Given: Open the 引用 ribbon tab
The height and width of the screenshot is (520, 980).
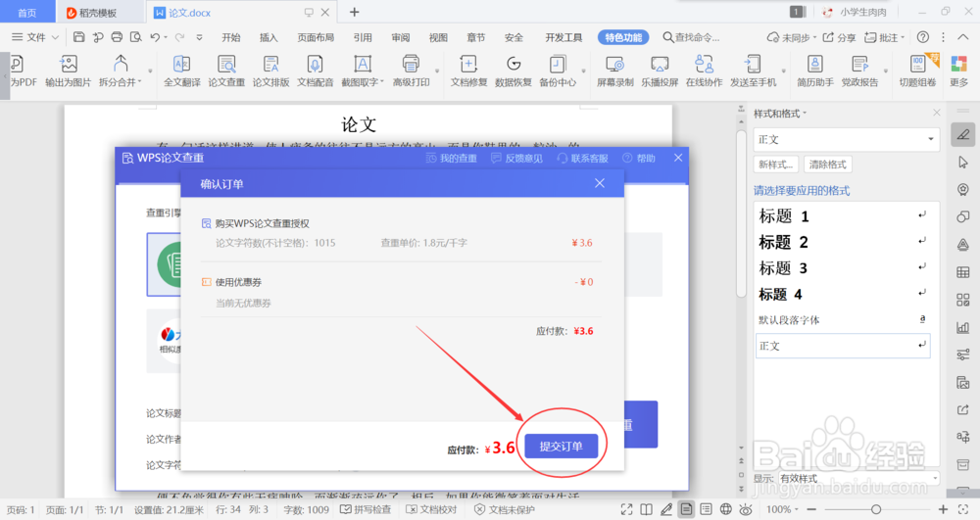Looking at the screenshot, I should (x=363, y=37).
